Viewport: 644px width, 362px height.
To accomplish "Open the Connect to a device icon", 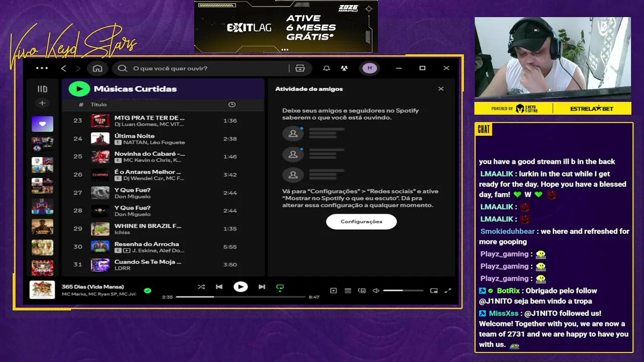I will [x=362, y=291].
